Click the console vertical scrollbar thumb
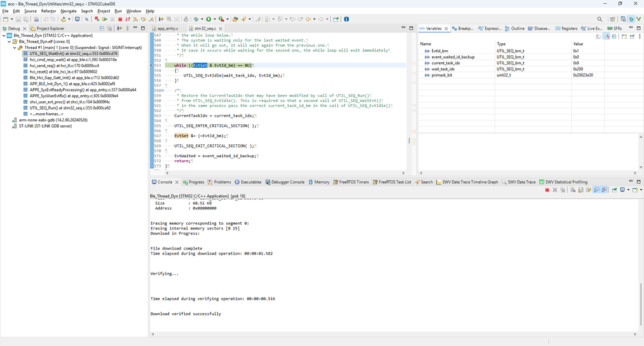644x346 pixels. pyautogui.click(x=641, y=303)
